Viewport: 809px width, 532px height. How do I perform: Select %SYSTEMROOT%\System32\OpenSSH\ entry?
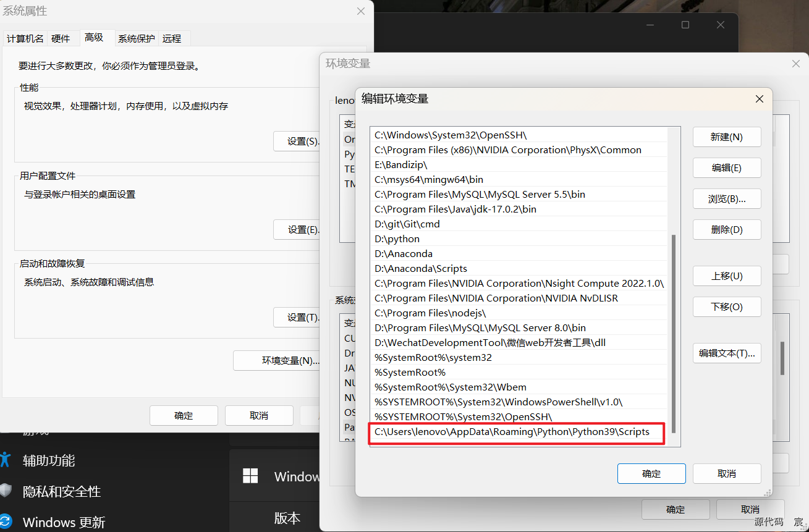click(x=519, y=416)
